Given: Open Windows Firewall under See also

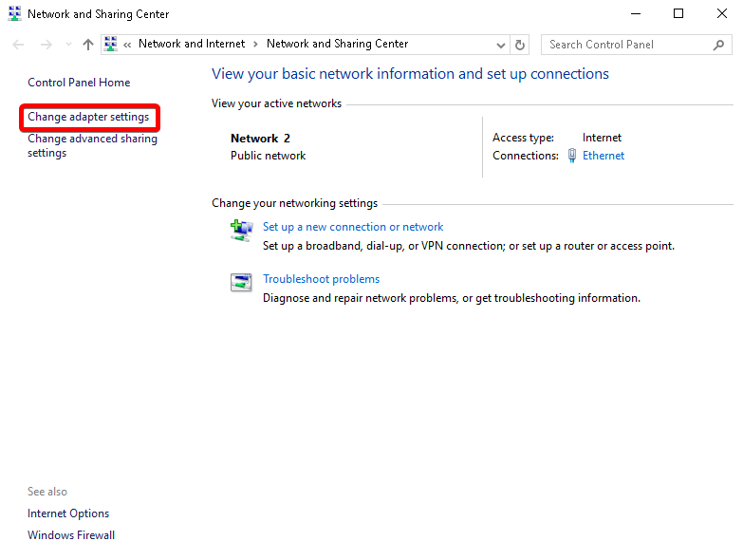Looking at the screenshot, I should [x=71, y=535].
